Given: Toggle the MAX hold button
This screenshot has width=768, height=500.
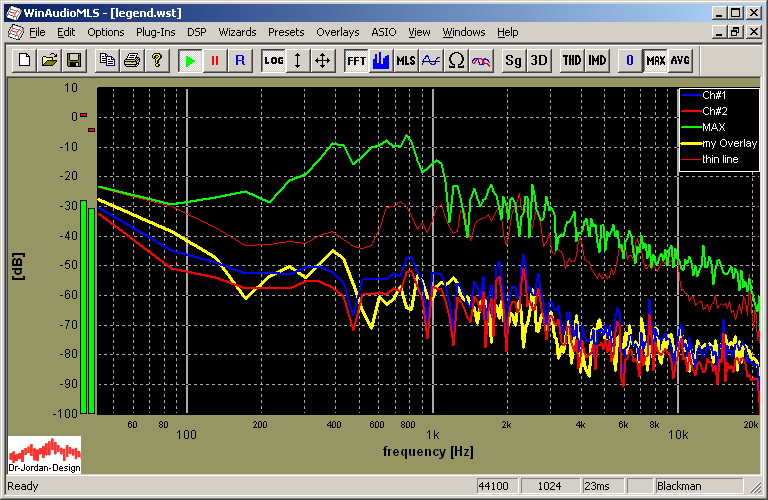Looking at the screenshot, I should pos(656,60).
